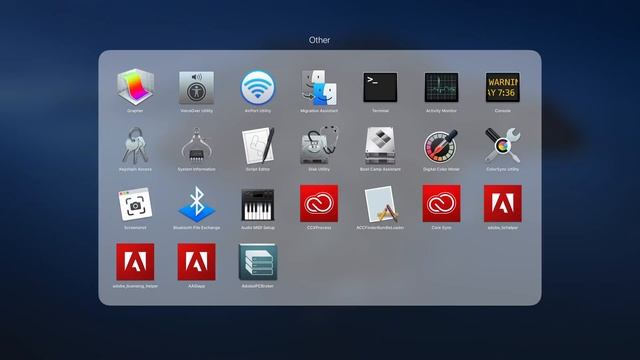Launch VoiceOver Utility
640x360 pixels.
pos(196,87)
